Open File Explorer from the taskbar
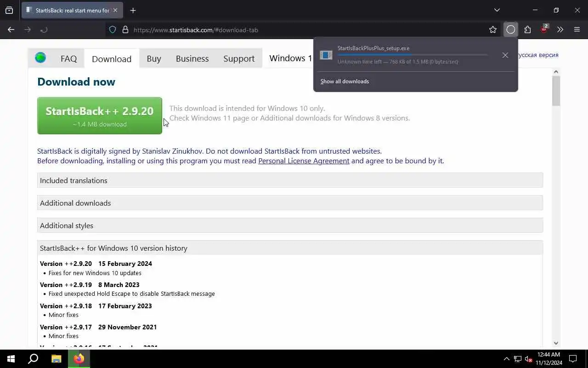588x368 pixels. [x=56, y=359]
